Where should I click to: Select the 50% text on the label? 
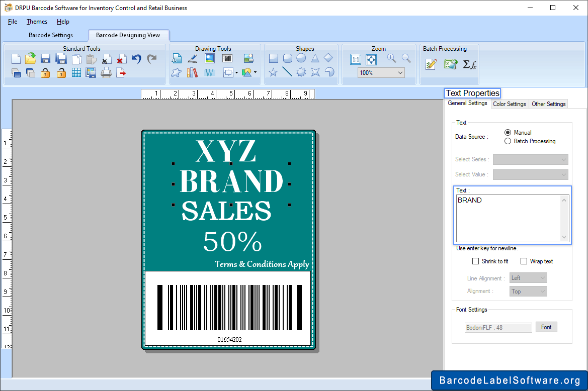(x=232, y=242)
